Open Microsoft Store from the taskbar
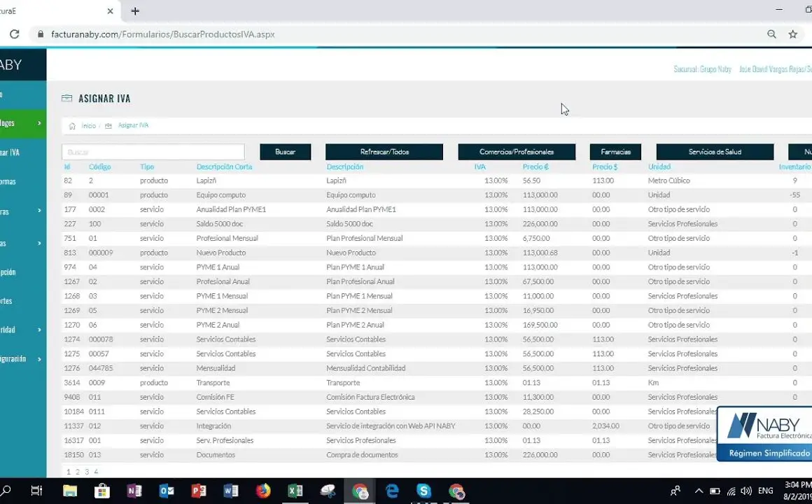Viewport: 812px width, 504px height. (102, 491)
